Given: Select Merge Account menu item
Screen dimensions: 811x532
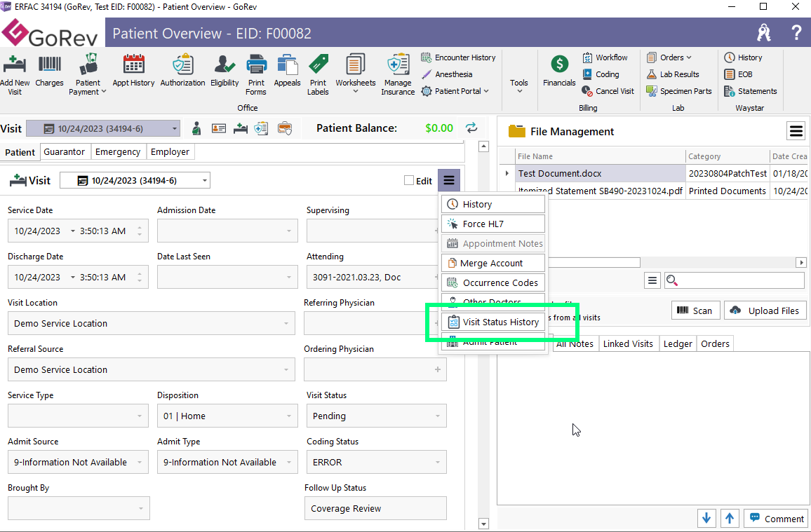Looking at the screenshot, I should pyautogui.click(x=493, y=263).
